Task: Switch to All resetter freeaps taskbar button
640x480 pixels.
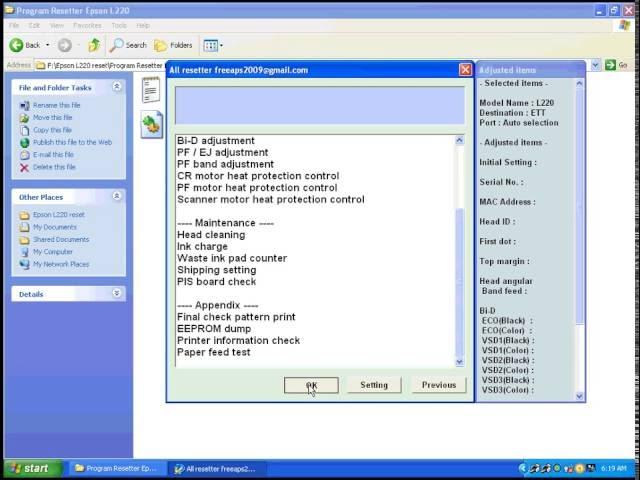Action: pyautogui.click(x=216, y=469)
